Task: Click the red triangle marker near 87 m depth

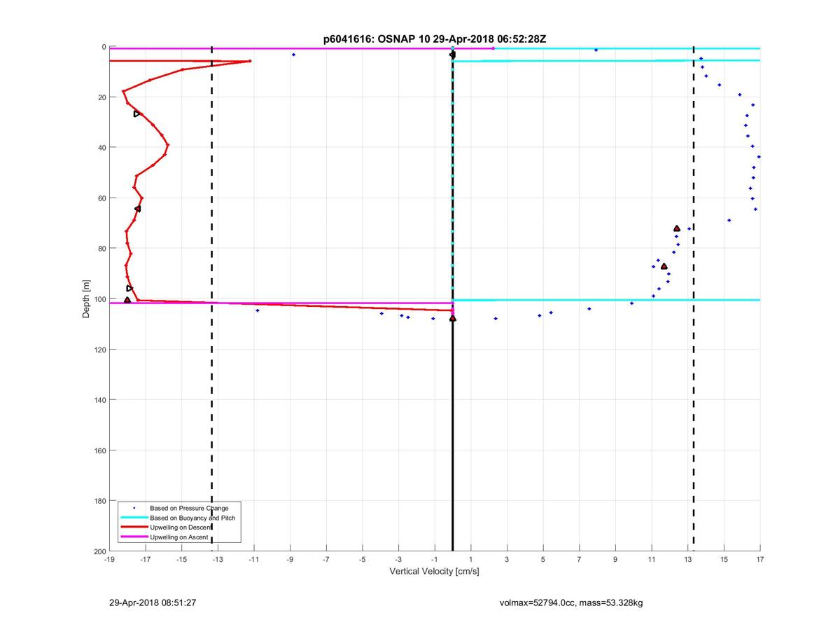Action: click(x=664, y=266)
